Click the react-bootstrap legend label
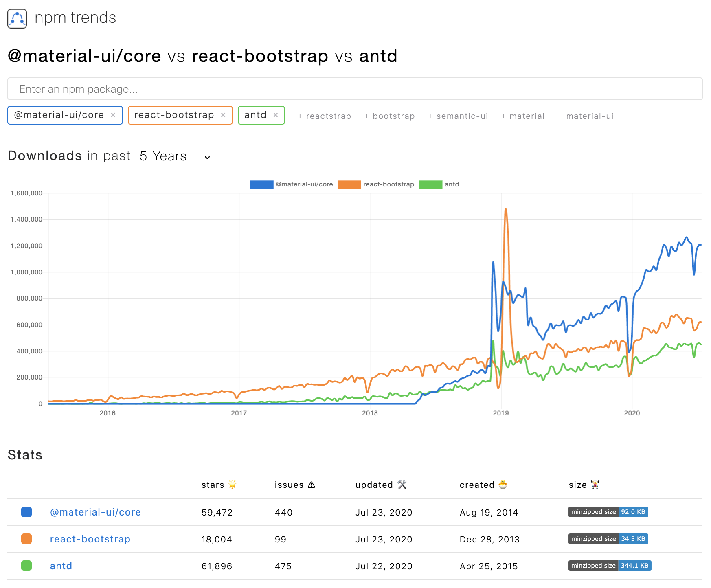711x588 pixels. 388,184
